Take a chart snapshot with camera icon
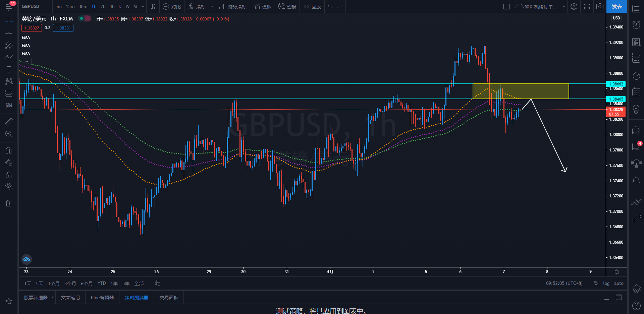Image resolution: width=644 pixels, height=314 pixels. point(600,6)
